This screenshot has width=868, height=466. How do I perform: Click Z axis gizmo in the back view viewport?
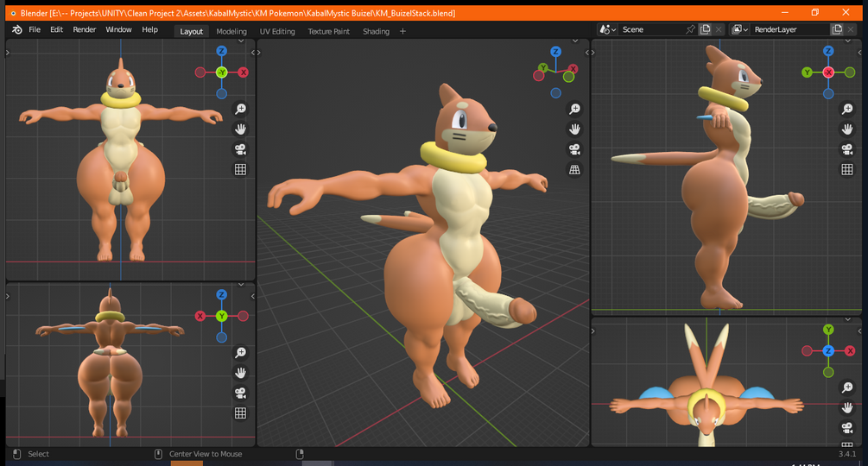click(x=221, y=295)
